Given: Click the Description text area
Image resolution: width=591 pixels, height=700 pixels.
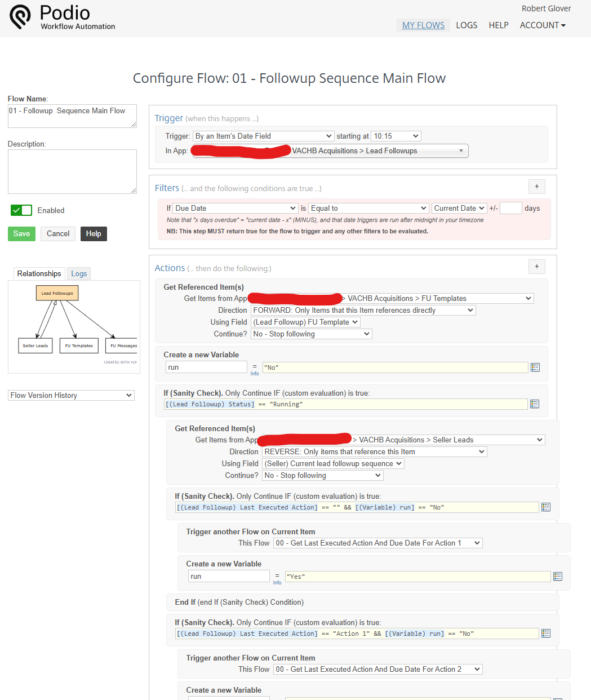Looking at the screenshot, I should tap(72, 171).
